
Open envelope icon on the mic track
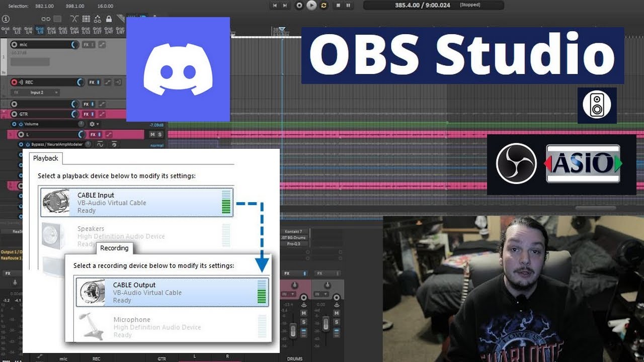pos(102,45)
